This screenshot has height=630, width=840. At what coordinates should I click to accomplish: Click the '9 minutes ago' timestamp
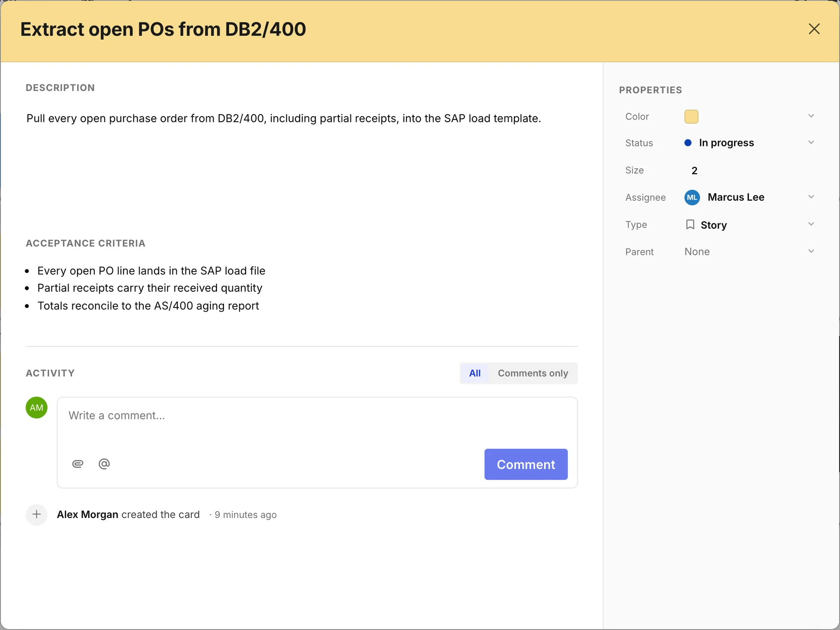[245, 515]
